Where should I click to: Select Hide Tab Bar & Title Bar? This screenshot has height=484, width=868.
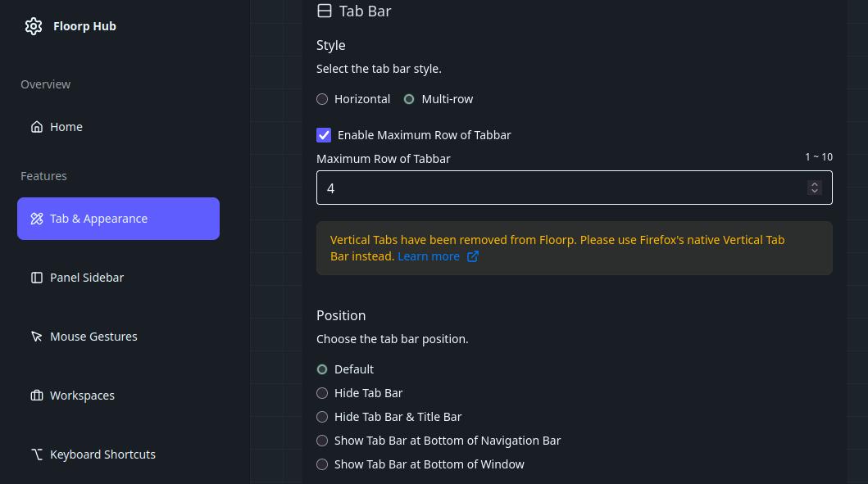point(322,417)
